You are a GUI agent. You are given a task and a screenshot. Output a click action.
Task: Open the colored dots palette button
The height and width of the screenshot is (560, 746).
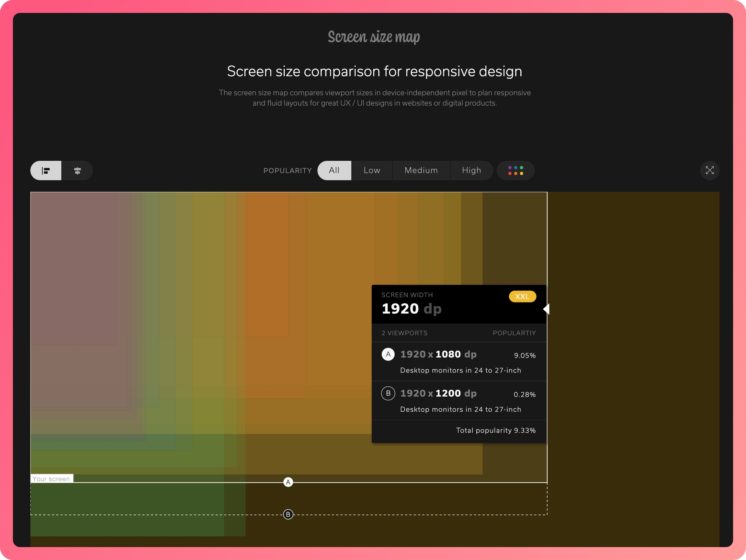515,171
